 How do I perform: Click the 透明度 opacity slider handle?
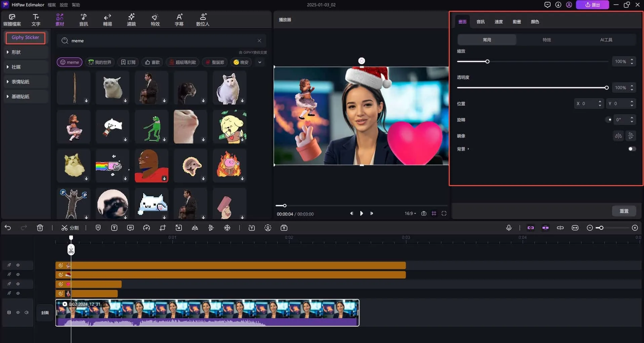click(x=606, y=88)
